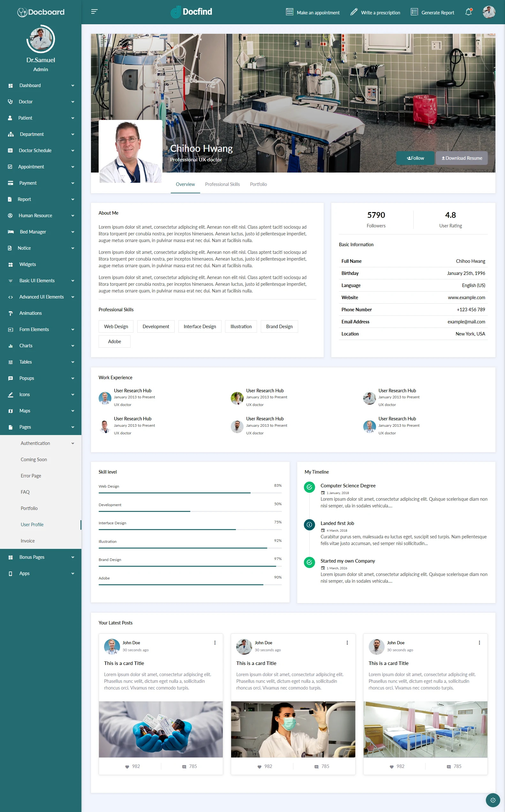Open the user avatar in top header
Viewport: 505px width, 812px height.
click(489, 12)
